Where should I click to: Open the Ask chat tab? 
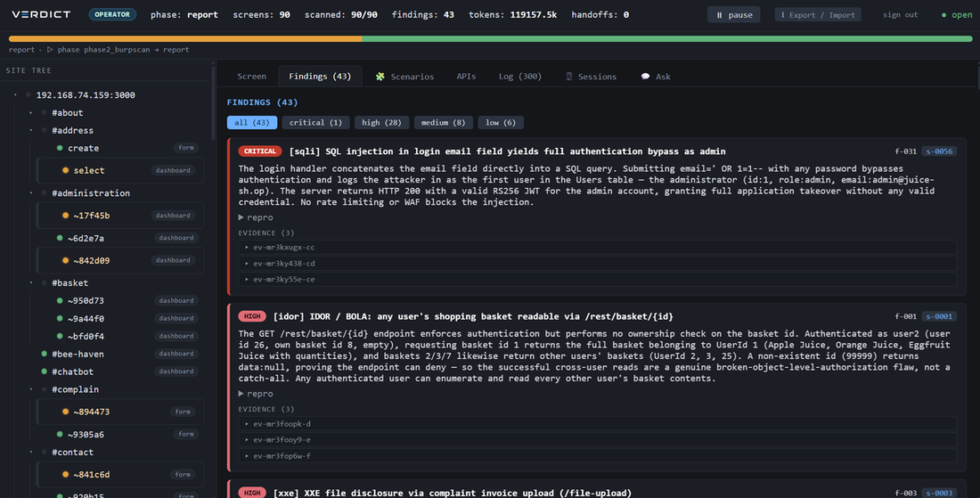[x=656, y=77]
